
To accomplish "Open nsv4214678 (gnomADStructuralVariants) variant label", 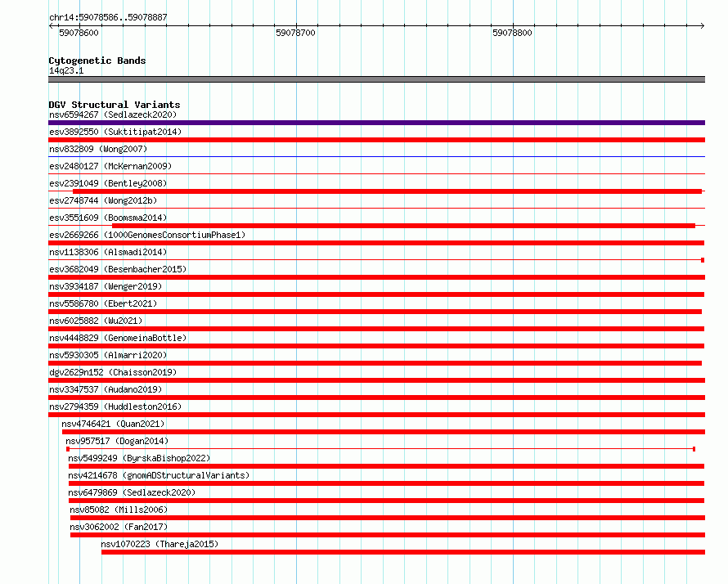I will click(x=159, y=475).
